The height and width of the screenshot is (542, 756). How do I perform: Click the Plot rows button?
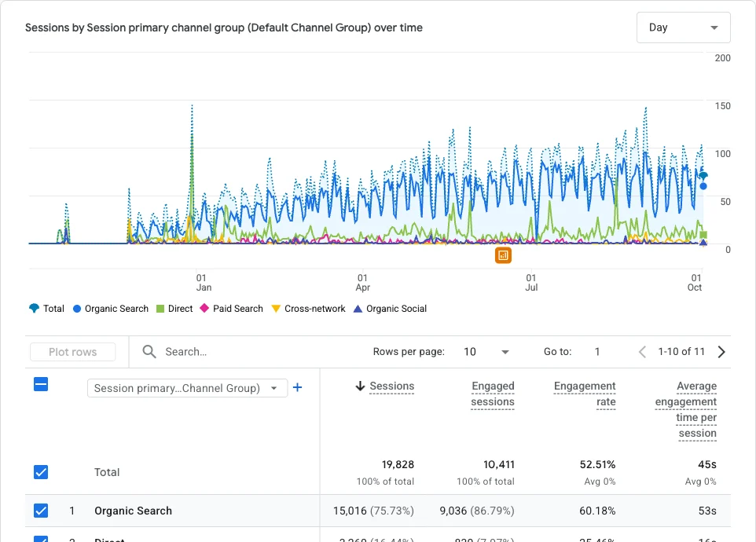click(73, 352)
